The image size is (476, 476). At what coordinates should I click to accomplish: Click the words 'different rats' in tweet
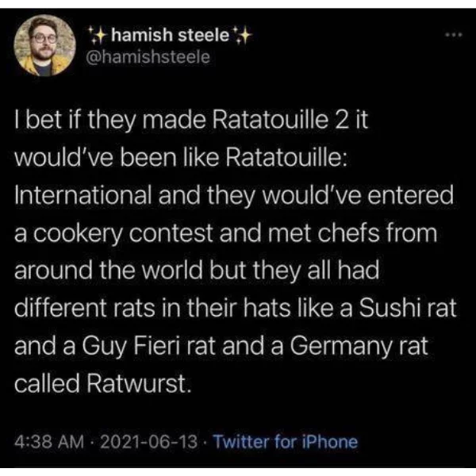84,308
